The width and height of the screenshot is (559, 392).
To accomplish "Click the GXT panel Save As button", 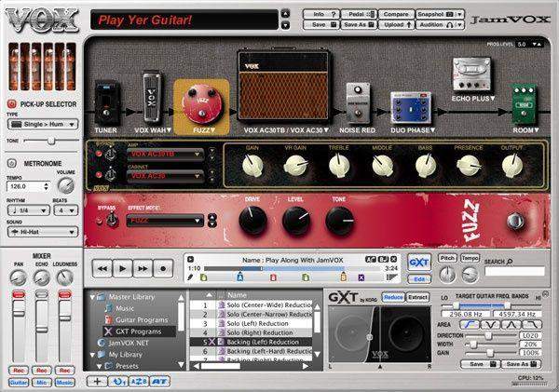I will pyautogui.click(x=521, y=364).
